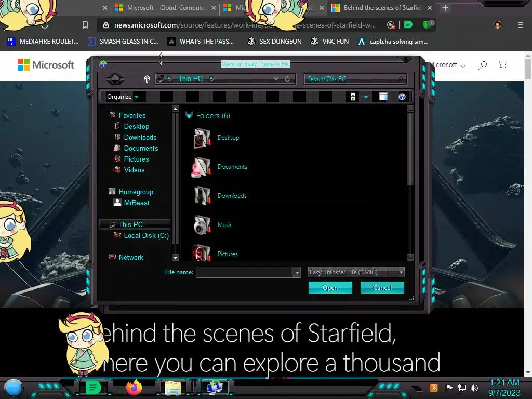The height and width of the screenshot is (399, 532).
Task: Select the Downloads folder icon
Action: pyautogui.click(x=202, y=196)
